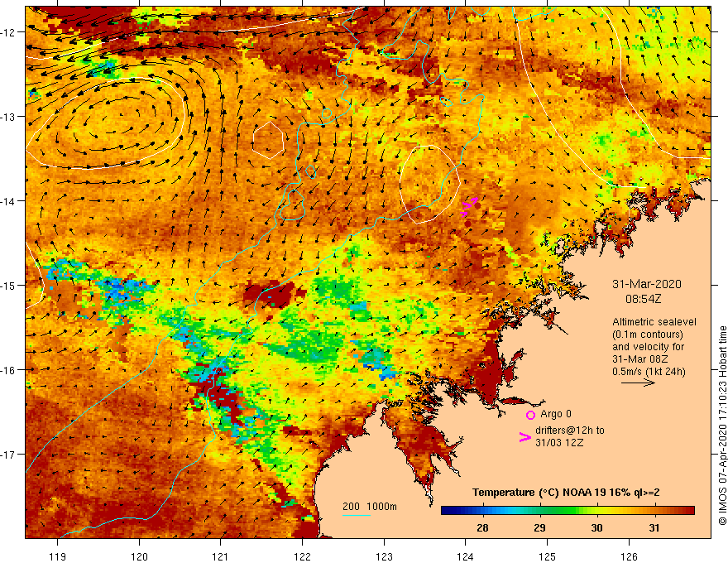Click the longitude axis label '121'
728x563 pixels.
pyautogui.click(x=221, y=556)
